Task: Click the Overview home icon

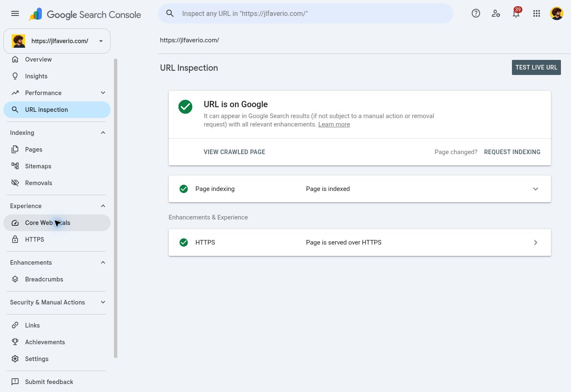Action: (15, 59)
